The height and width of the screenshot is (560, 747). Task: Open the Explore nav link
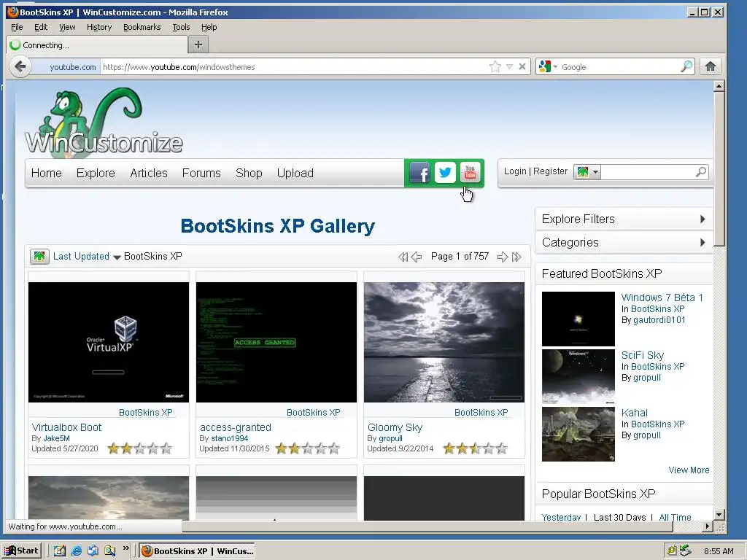coord(96,173)
